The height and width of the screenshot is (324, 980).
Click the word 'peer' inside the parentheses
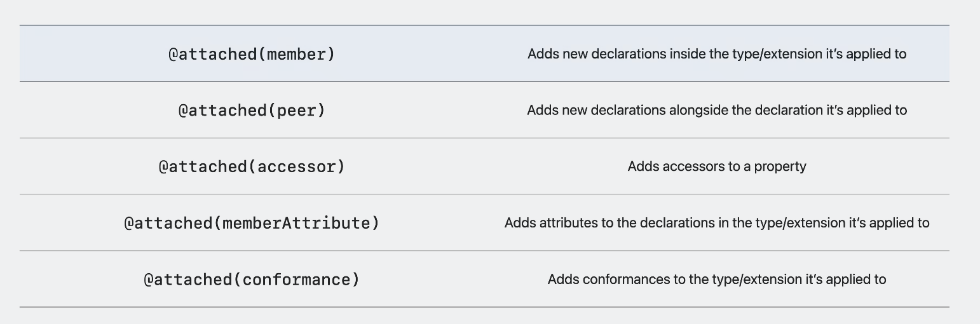pos(296,110)
